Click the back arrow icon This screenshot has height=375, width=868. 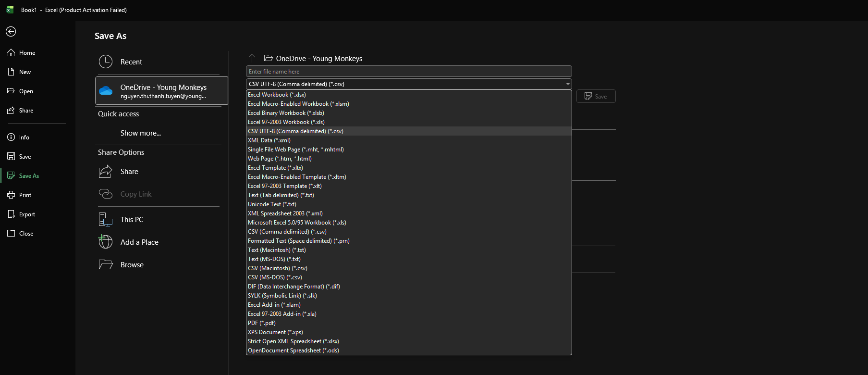11,31
